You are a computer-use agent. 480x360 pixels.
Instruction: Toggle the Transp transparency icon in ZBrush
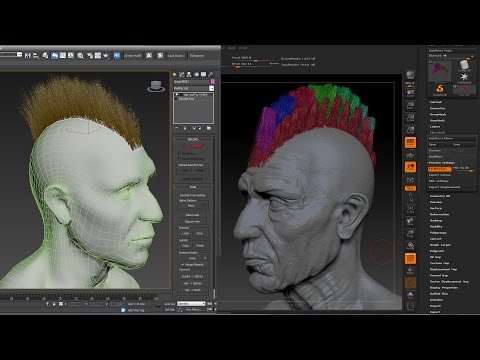point(410,271)
